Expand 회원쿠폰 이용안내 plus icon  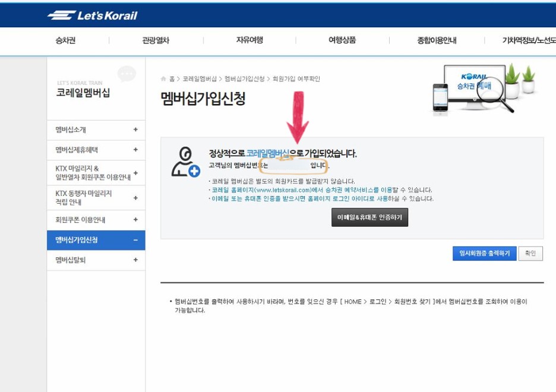(135, 220)
